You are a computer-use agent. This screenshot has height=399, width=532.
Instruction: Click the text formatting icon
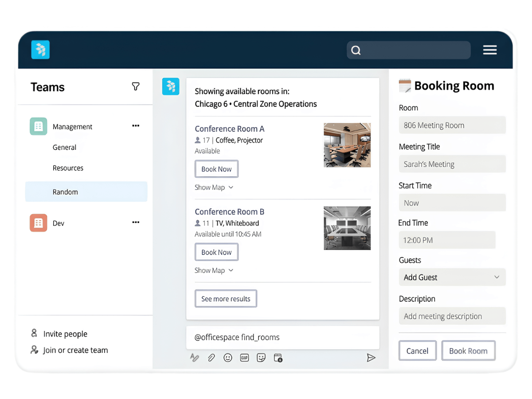[194, 357]
